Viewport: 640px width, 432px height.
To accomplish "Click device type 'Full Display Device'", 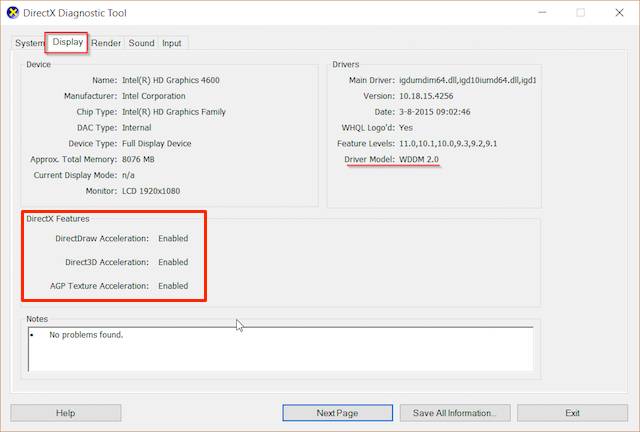I will click(157, 144).
